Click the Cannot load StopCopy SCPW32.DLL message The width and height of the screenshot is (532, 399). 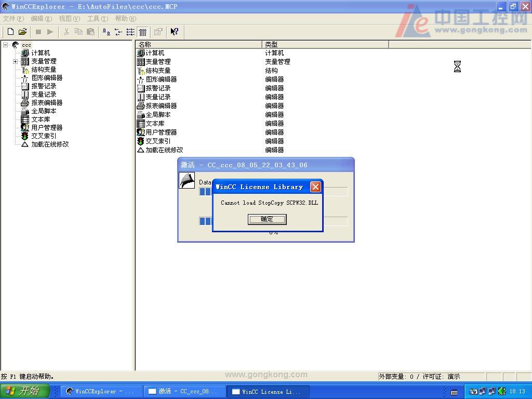click(270, 203)
